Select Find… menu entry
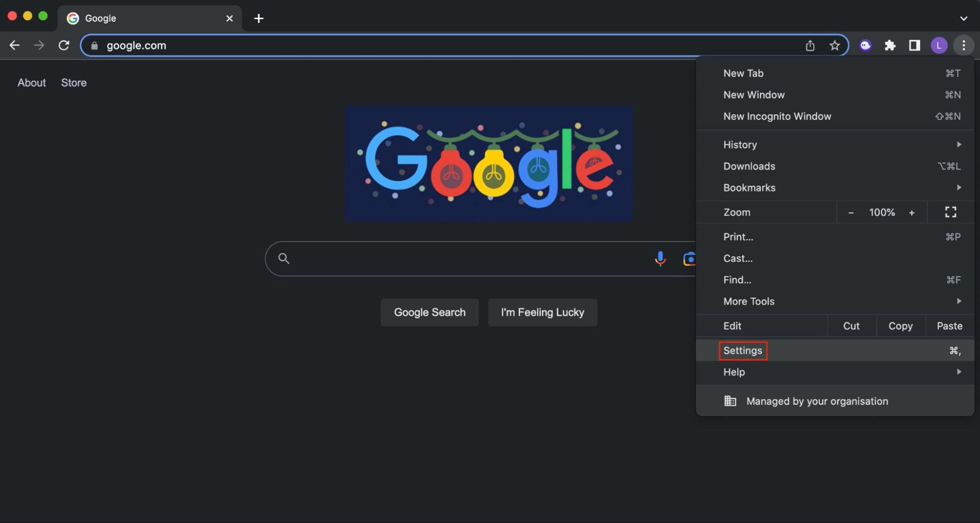Screen dimensions: 980x523 coord(834,279)
